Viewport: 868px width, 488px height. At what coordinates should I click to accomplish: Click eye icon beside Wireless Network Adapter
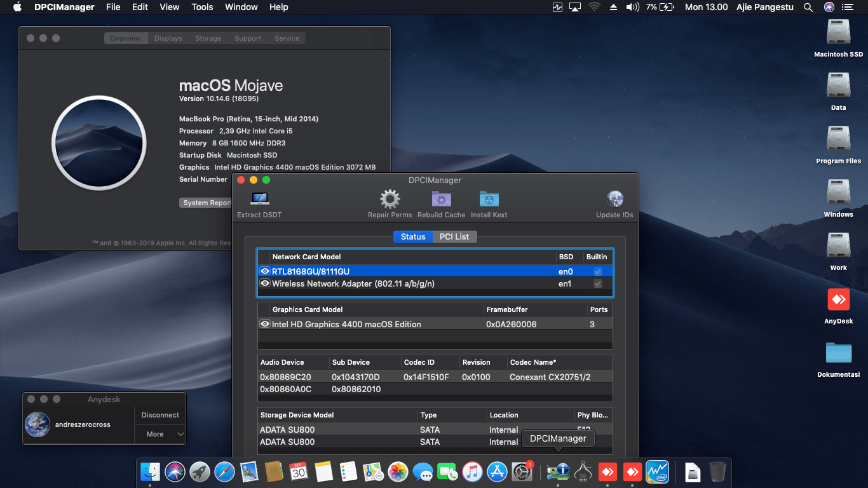(265, 283)
